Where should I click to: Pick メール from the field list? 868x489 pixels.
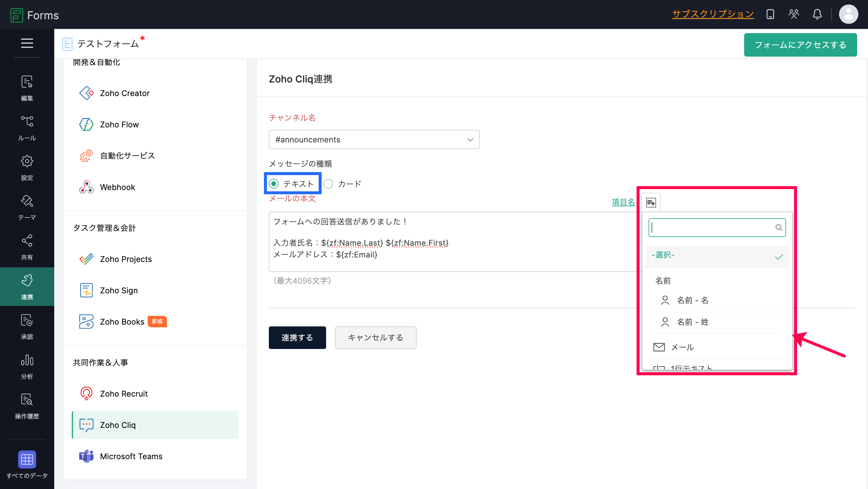[x=717, y=347]
